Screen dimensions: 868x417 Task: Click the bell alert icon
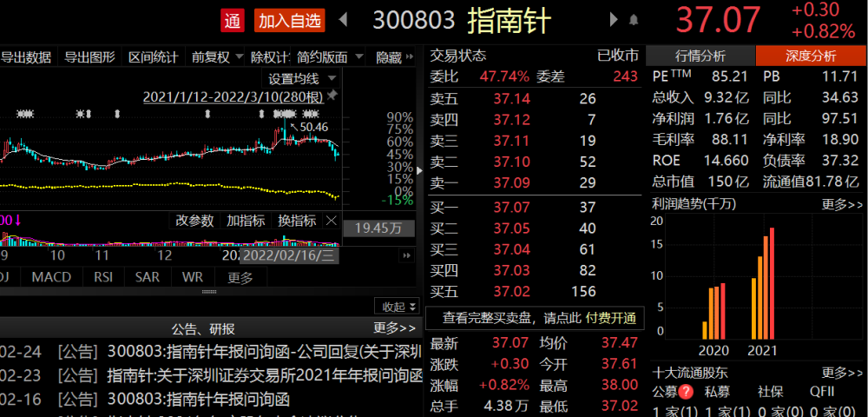tap(634, 21)
